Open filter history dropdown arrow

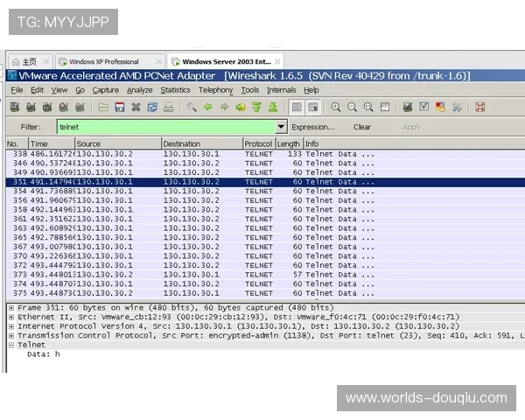[x=281, y=127]
